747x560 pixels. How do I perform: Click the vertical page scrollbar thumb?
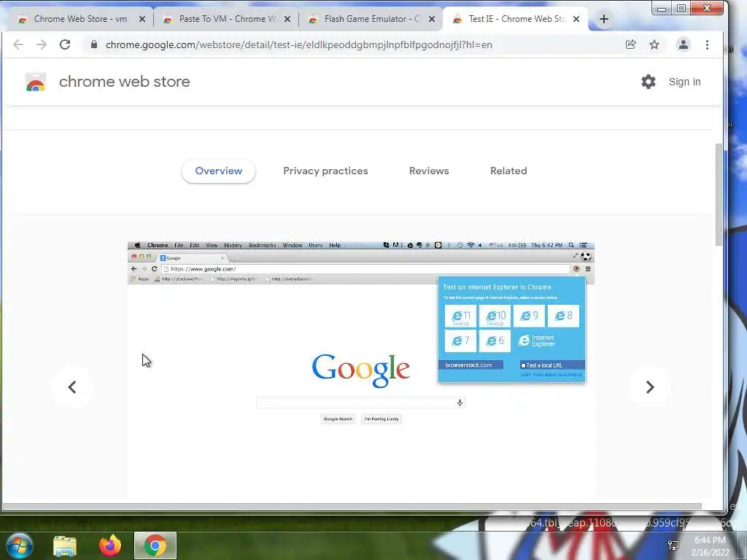point(719,194)
